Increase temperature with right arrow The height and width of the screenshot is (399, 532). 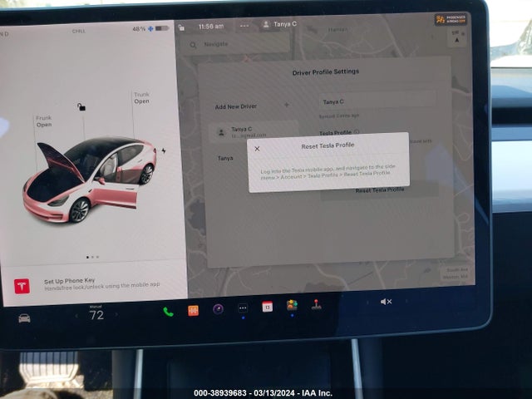[116, 314]
